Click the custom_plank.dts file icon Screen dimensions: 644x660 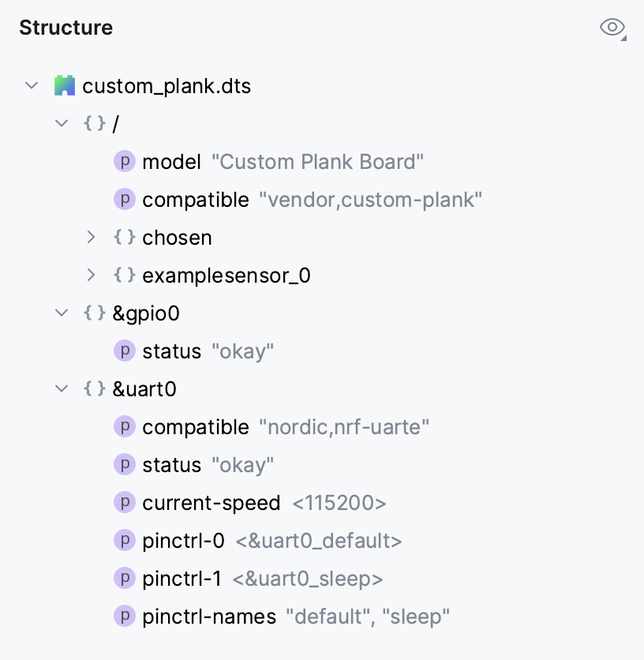click(64, 85)
